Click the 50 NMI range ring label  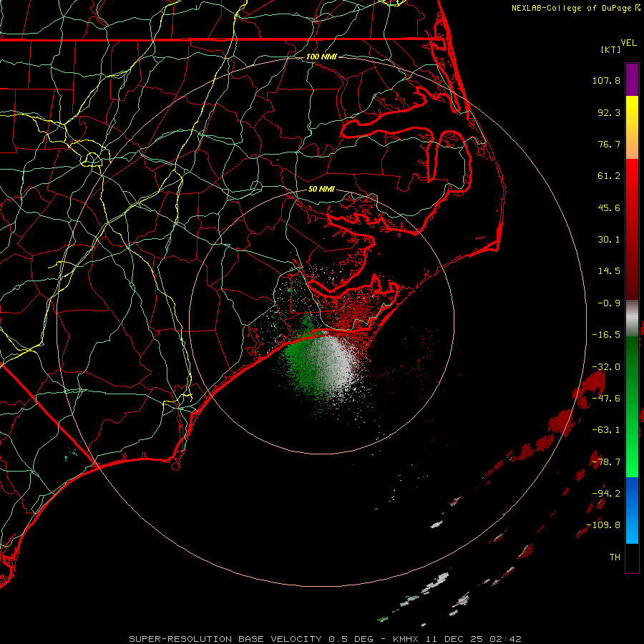[321, 189]
